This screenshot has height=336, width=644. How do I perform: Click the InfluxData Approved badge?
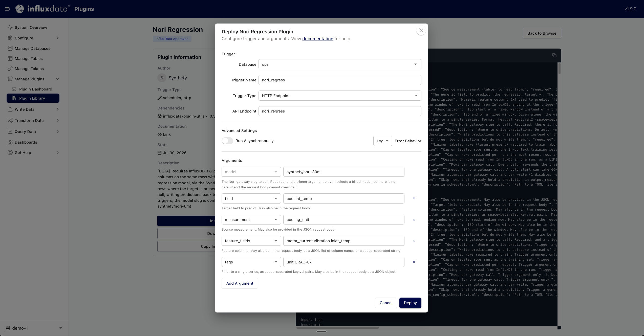click(x=172, y=39)
